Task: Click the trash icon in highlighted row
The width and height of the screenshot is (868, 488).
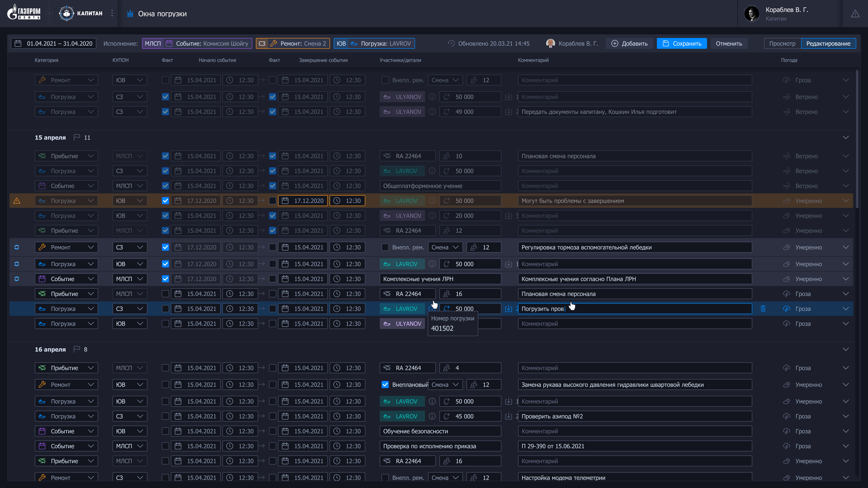Action: point(763,308)
